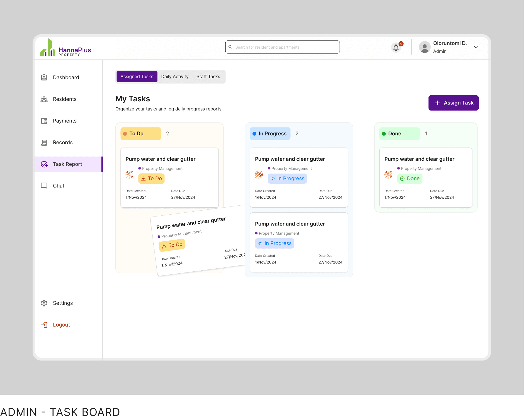Click the Logout link
The image size is (524, 420).
click(61, 325)
